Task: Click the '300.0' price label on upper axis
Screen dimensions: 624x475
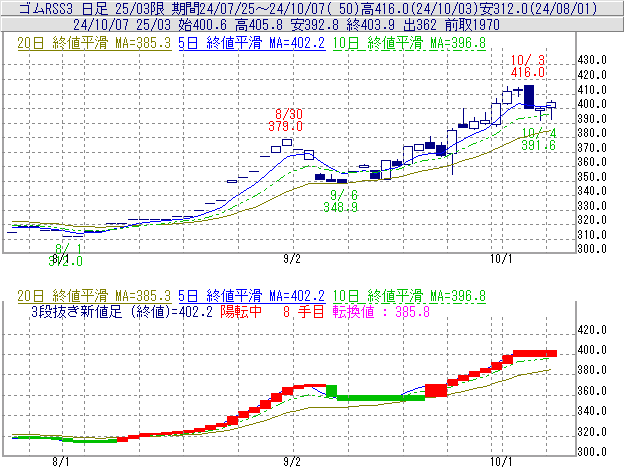Action: pyautogui.click(x=592, y=249)
